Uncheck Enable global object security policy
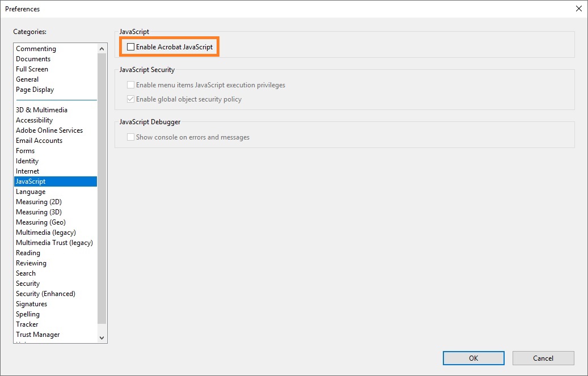 pyautogui.click(x=130, y=99)
